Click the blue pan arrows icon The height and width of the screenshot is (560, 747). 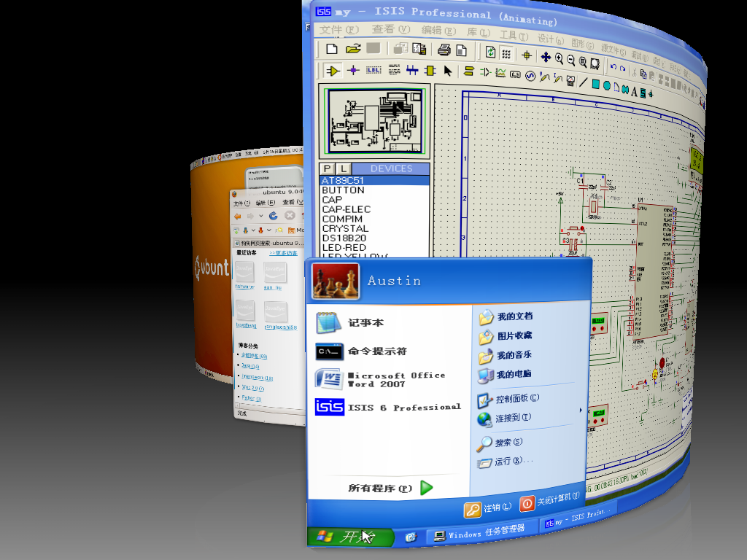[546, 58]
